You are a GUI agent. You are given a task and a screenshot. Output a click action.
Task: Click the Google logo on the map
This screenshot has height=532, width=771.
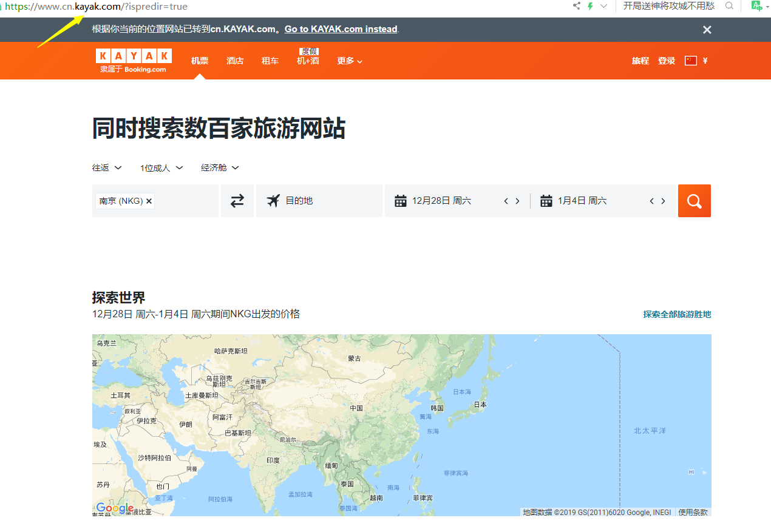[115, 508]
